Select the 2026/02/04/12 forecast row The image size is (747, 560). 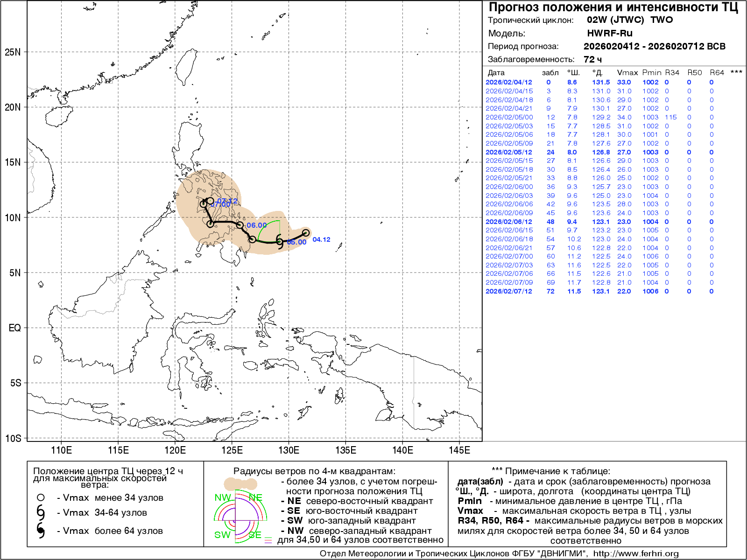tap(508, 83)
